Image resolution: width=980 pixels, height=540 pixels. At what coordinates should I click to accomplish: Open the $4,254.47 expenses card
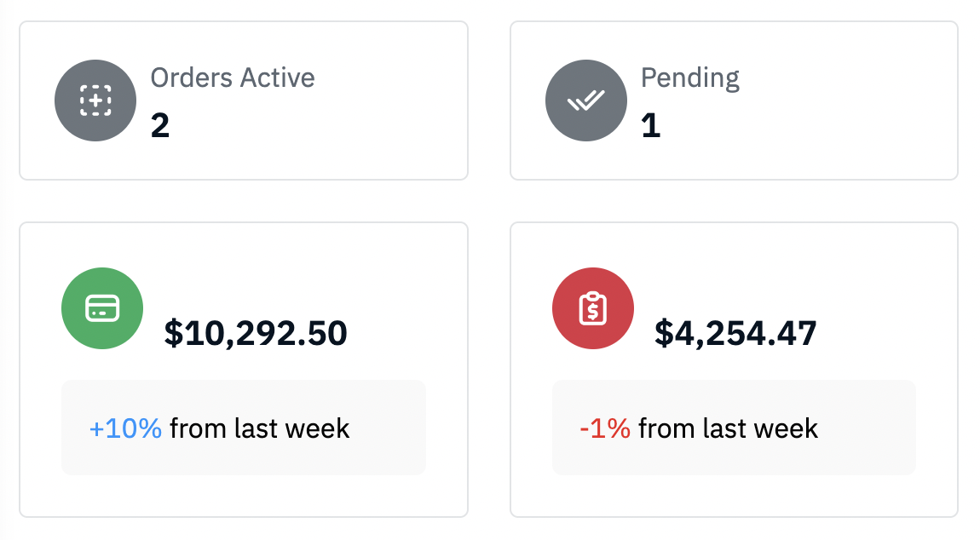[x=734, y=370]
